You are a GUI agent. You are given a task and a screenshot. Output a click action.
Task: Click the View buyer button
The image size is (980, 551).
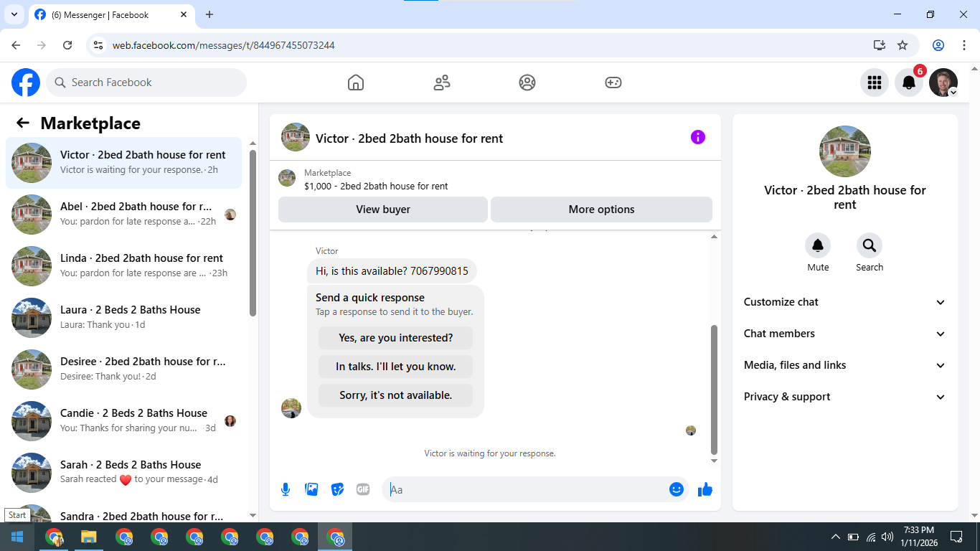pos(383,209)
